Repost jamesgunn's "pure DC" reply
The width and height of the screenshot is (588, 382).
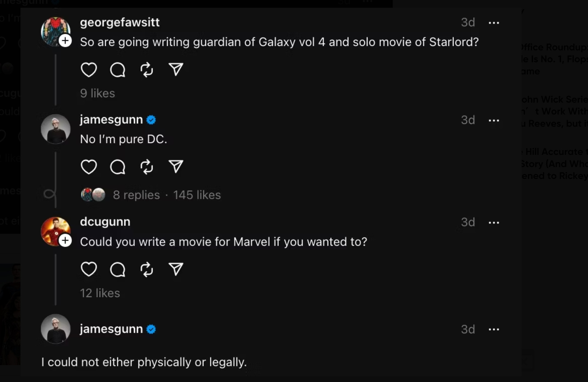pyautogui.click(x=147, y=167)
